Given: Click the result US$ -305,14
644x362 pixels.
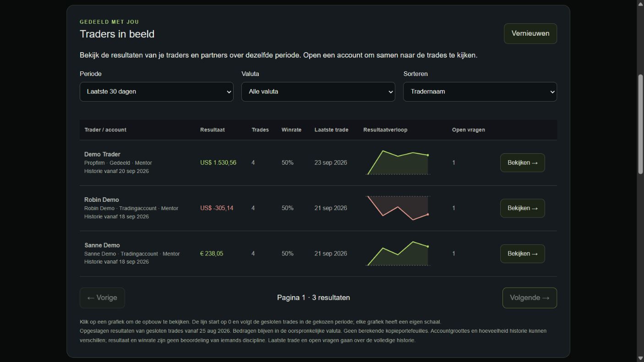Looking at the screenshot, I should point(217,208).
